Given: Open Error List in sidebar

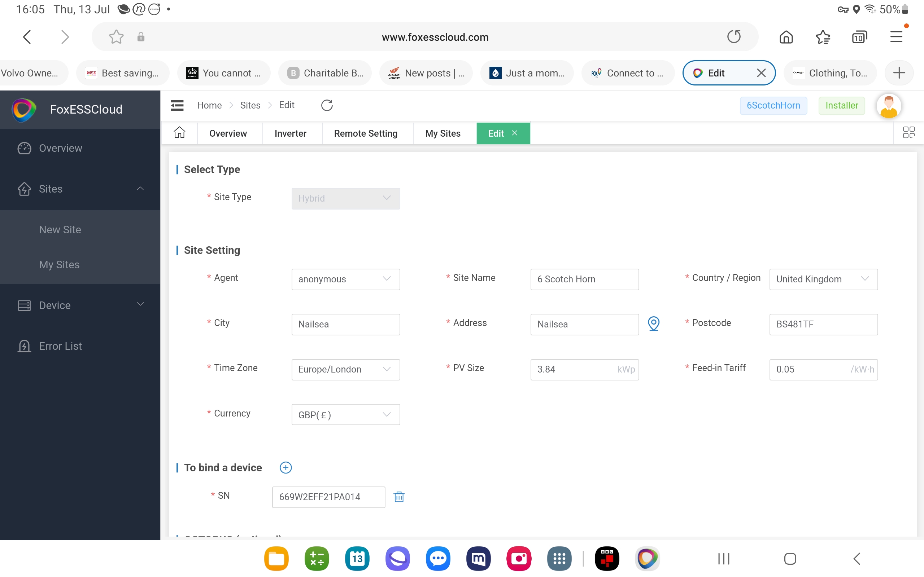Looking at the screenshot, I should point(60,346).
